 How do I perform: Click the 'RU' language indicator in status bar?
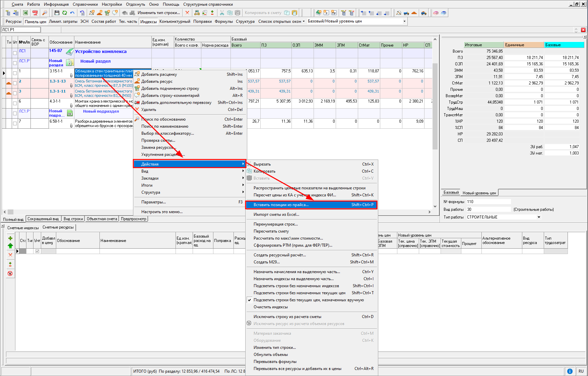(581, 371)
